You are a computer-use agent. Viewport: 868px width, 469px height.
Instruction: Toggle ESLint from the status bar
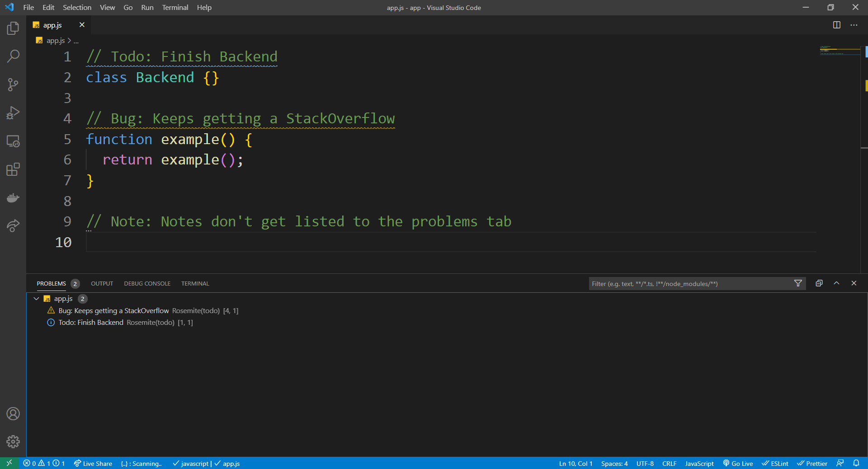[x=775, y=463]
